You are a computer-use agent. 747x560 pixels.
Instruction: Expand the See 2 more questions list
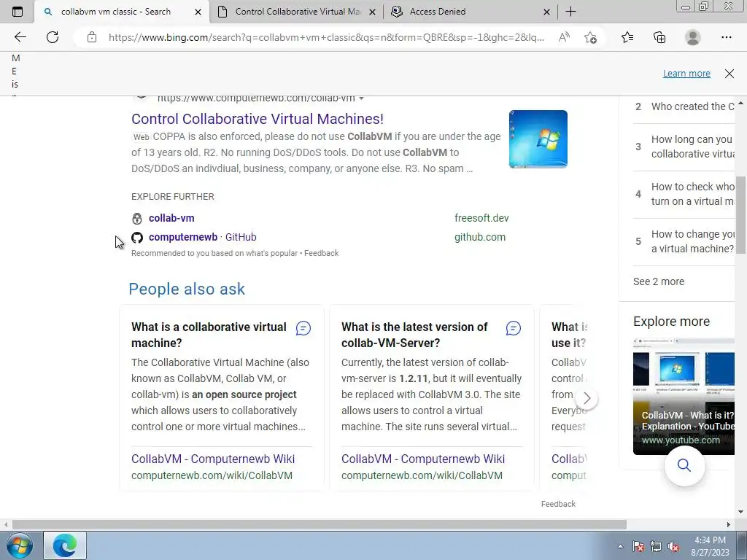click(x=659, y=281)
